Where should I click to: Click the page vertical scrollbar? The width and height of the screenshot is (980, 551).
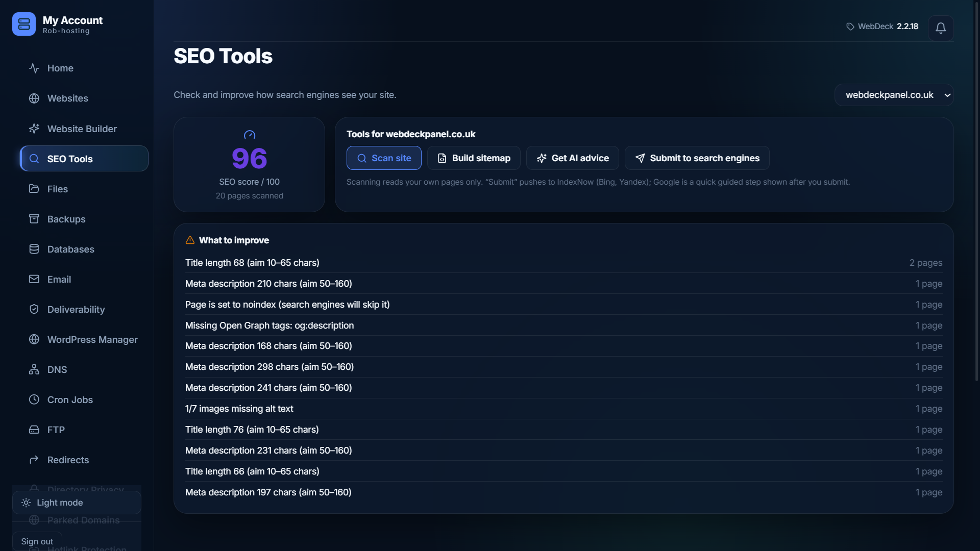pyautogui.click(x=976, y=191)
